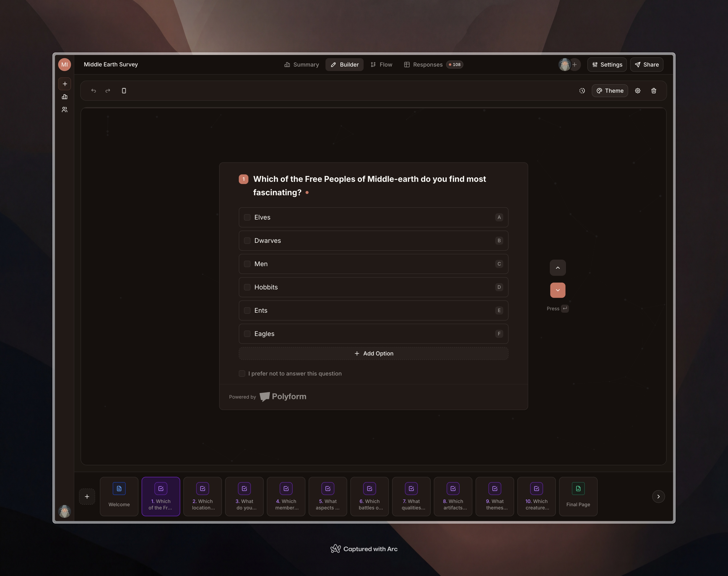This screenshot has width=728, height=576.
Task: Open the Theme customizer
Action: (x=610, y=90)
